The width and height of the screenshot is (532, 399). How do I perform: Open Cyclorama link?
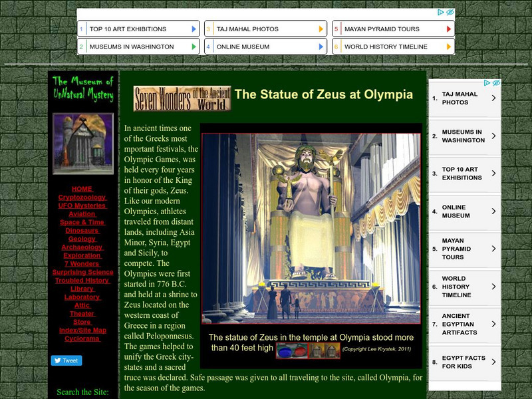82,338
